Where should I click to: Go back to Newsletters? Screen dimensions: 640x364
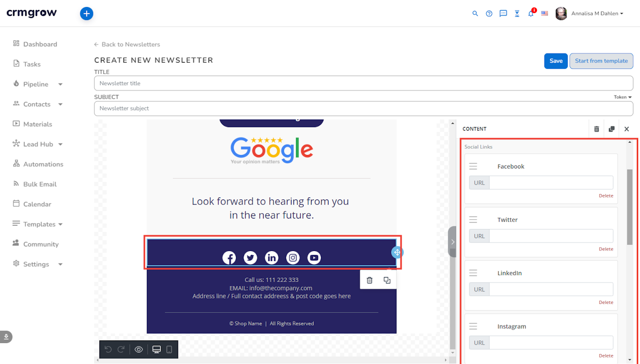click(x=127, y=44)
